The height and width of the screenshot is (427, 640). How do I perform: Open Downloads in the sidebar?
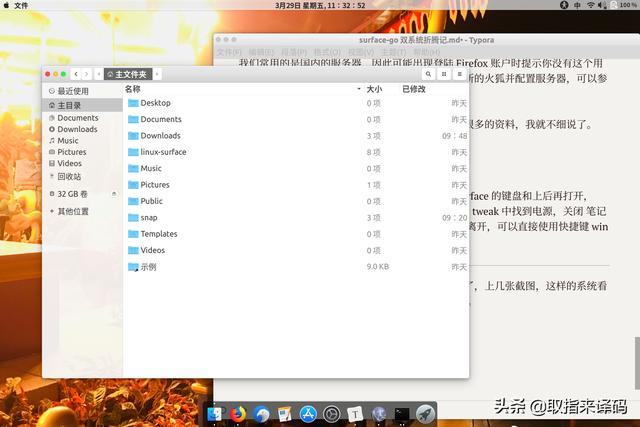[82, 129]
